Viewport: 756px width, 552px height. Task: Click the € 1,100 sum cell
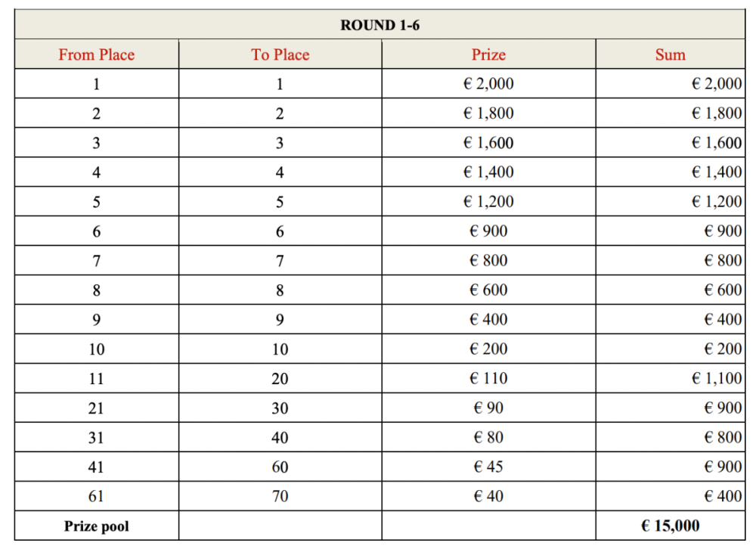(x=716, y=379)
